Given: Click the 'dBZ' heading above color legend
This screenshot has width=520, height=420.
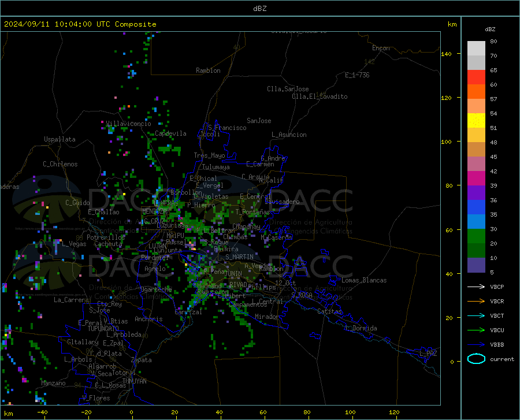Looking at the screenshot, I should point(490,29).
